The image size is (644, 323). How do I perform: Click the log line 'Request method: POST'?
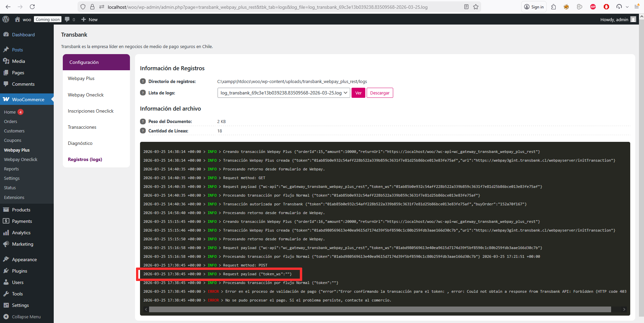(205, 265)
